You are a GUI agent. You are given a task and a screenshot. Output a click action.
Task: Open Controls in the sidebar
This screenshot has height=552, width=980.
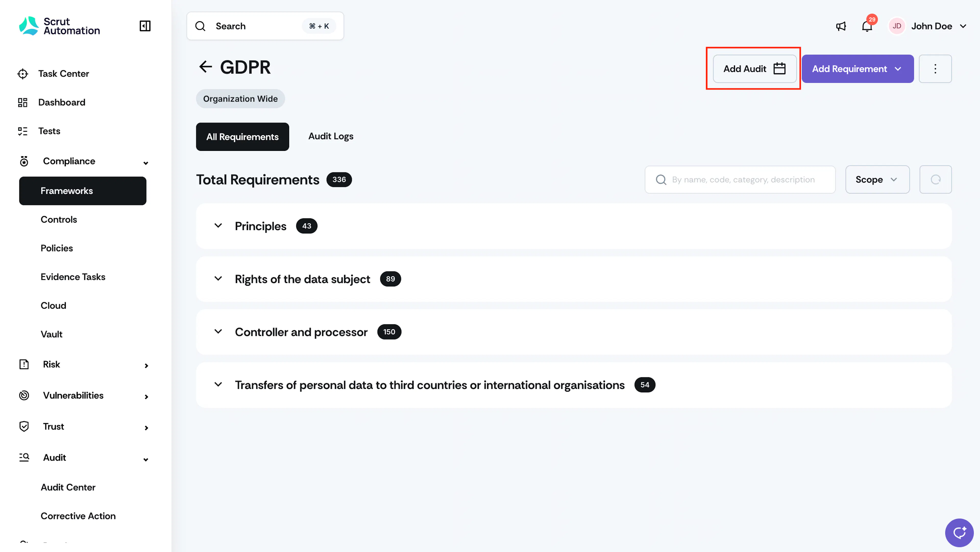coord(59,220)
